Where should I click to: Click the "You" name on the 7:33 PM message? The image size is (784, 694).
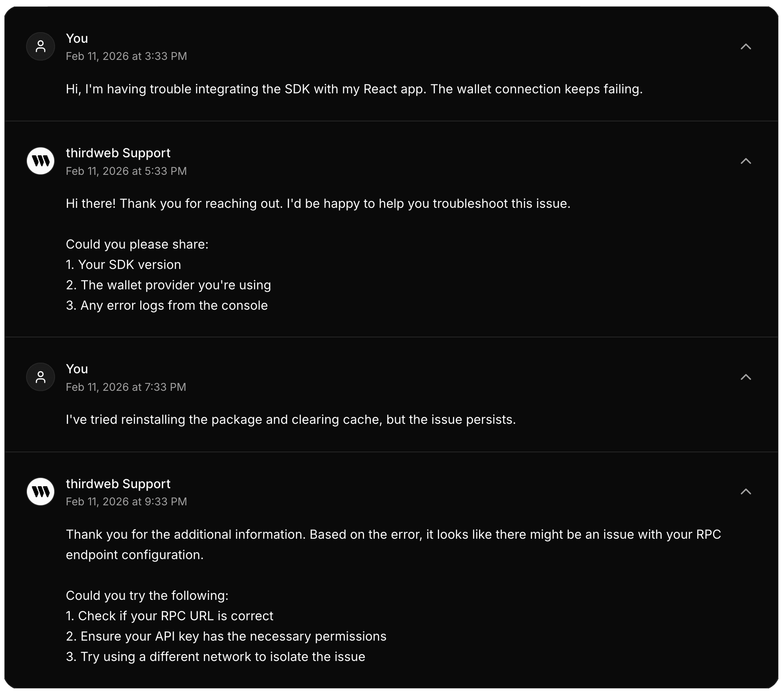(x=77, y=369)
